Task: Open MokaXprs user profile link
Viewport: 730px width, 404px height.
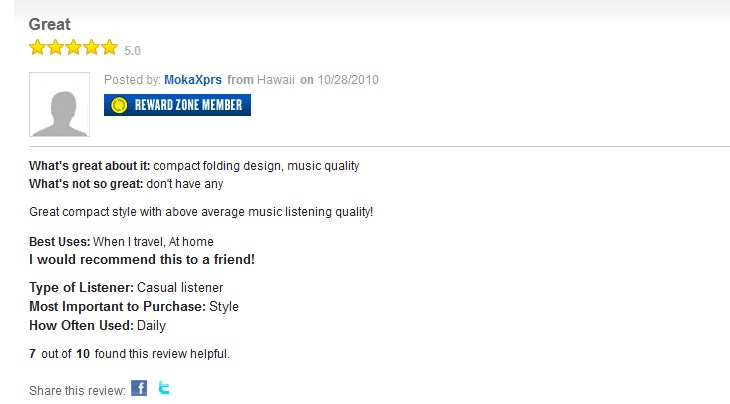Action: pos(194,80)
